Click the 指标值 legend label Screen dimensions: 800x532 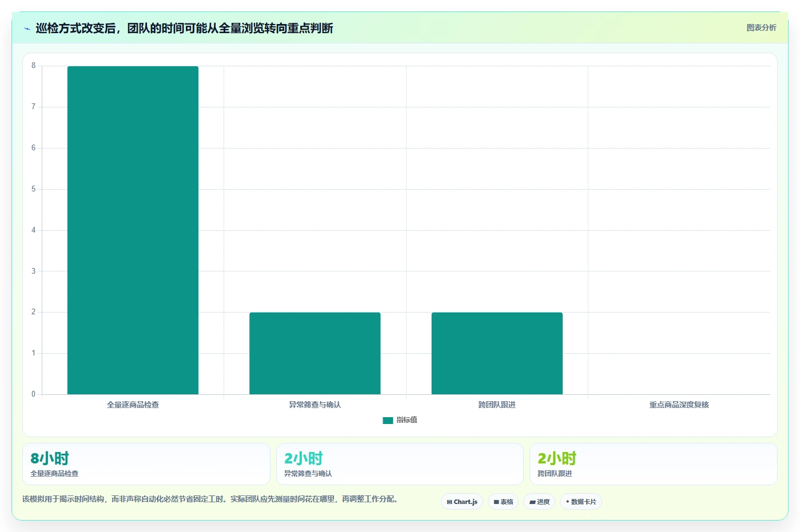(407, 420)
